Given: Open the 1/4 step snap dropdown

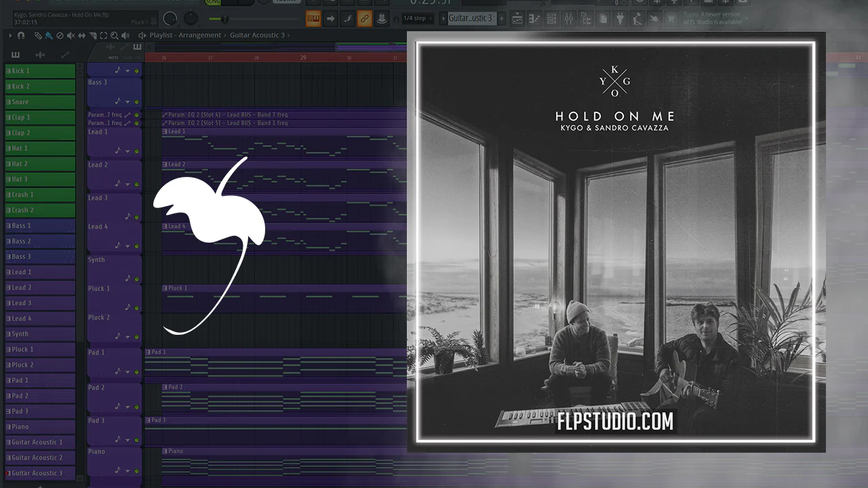Looking at the screenshot, I should click(x=418, y=18).
